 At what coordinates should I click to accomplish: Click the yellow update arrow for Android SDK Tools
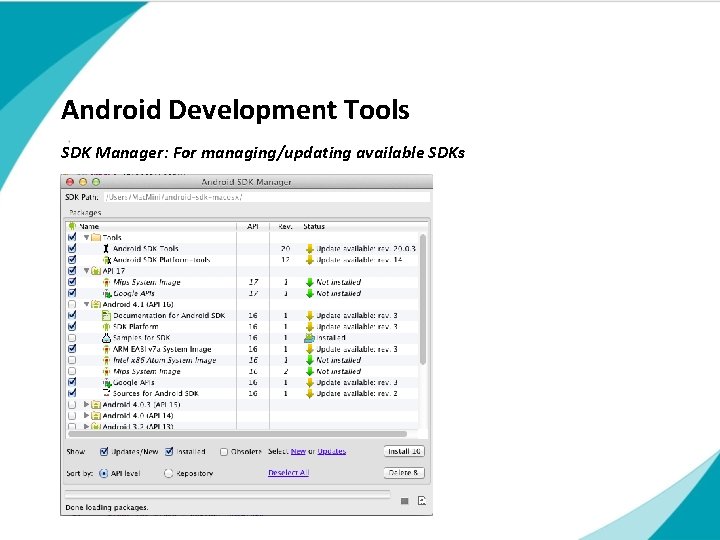pos(309,249)
